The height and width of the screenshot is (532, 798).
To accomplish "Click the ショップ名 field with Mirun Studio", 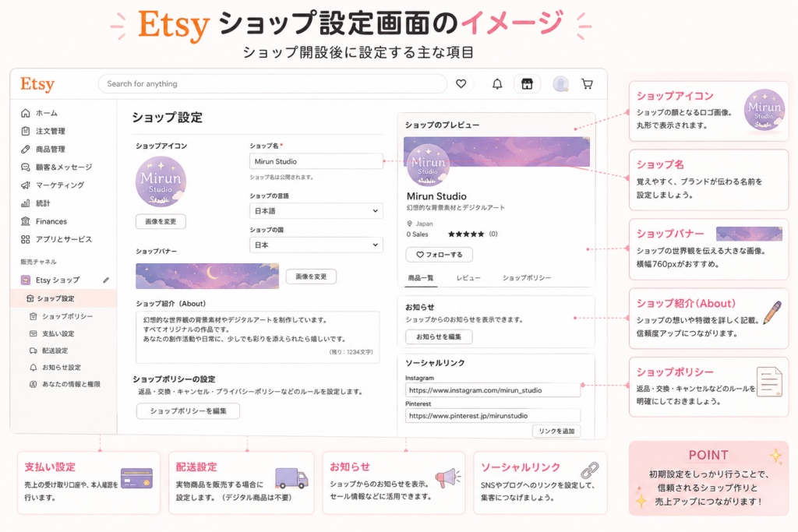I will click(x=316, y=161).
